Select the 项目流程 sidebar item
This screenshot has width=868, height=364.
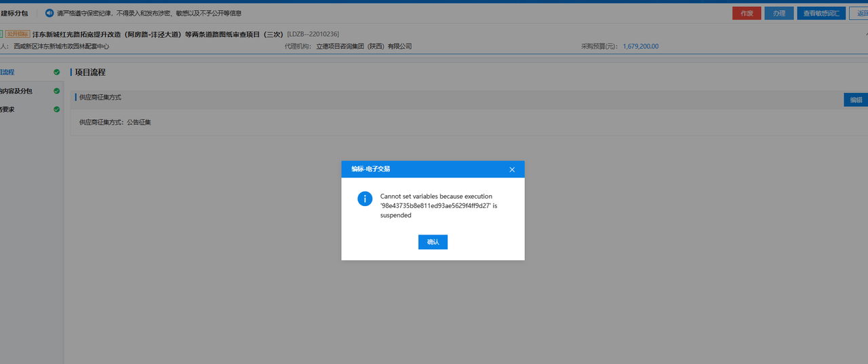[8, 72]
